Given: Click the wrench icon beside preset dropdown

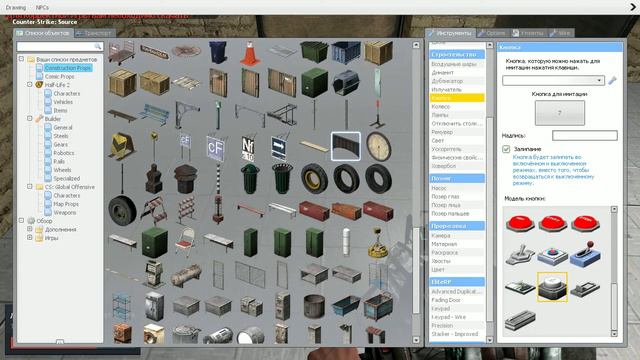Looking at the screenshot, I should pyautogui.click(x=612, y=80).
